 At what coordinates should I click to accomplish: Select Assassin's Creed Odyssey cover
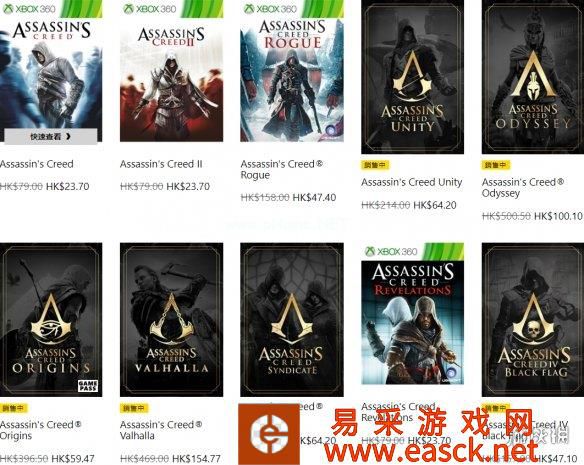pyautogui.click(x=533, y=77)
